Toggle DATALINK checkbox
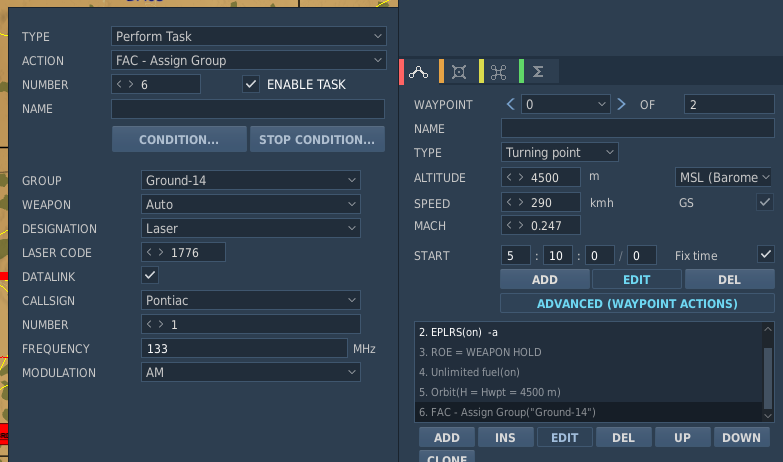The width and height of the screenshot is (783, 462). (x=150, y=275)
